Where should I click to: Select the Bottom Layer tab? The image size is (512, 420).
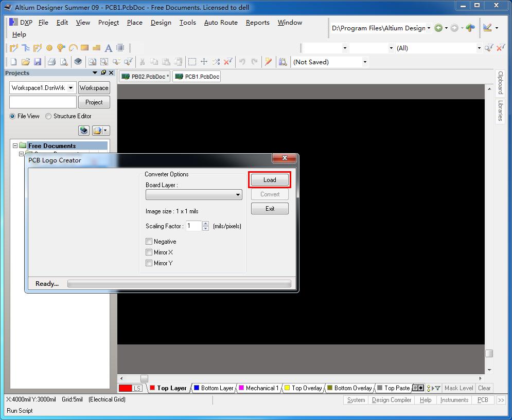214,388
